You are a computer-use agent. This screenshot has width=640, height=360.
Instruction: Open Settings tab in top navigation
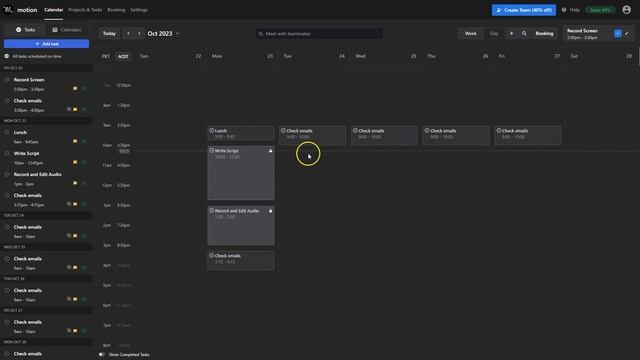click(x=139, y=10)
